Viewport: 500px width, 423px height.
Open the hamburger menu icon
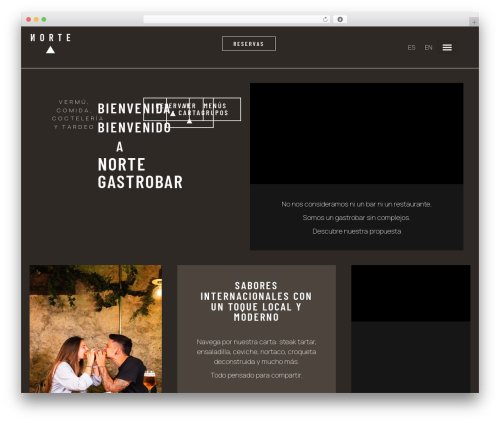click(x=447, y=48)
